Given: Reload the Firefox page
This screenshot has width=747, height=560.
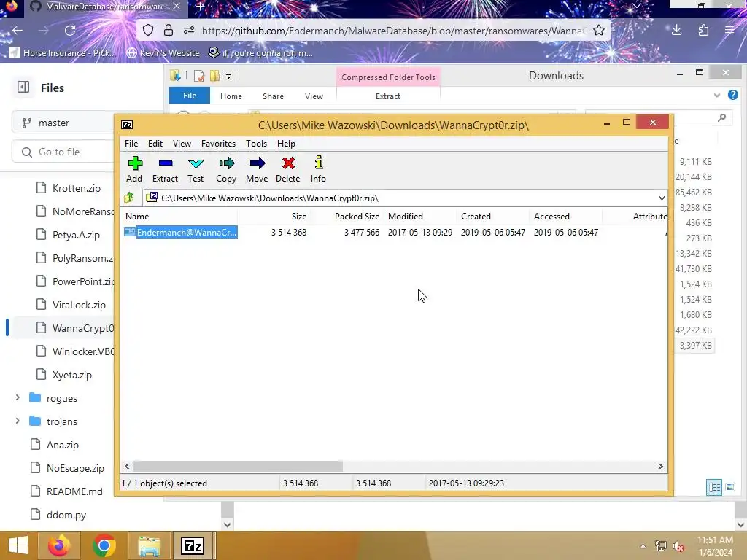Looking at the screenshot, I should 70,31.
